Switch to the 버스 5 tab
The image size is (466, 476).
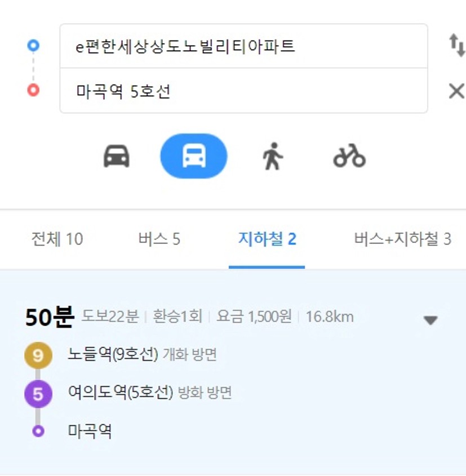point(159,239)
